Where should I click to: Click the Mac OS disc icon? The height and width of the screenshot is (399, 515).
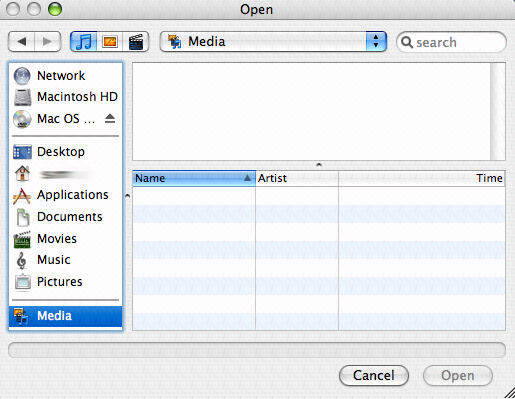[22, 119]
